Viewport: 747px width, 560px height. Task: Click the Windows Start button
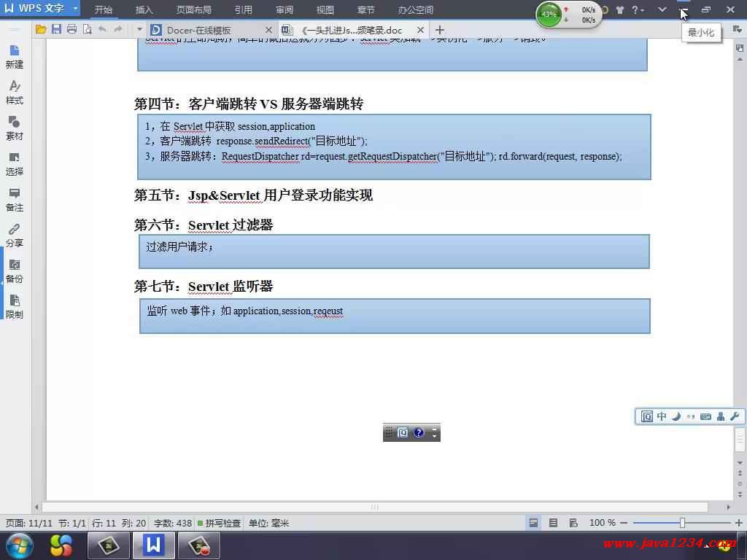[20, 545]
